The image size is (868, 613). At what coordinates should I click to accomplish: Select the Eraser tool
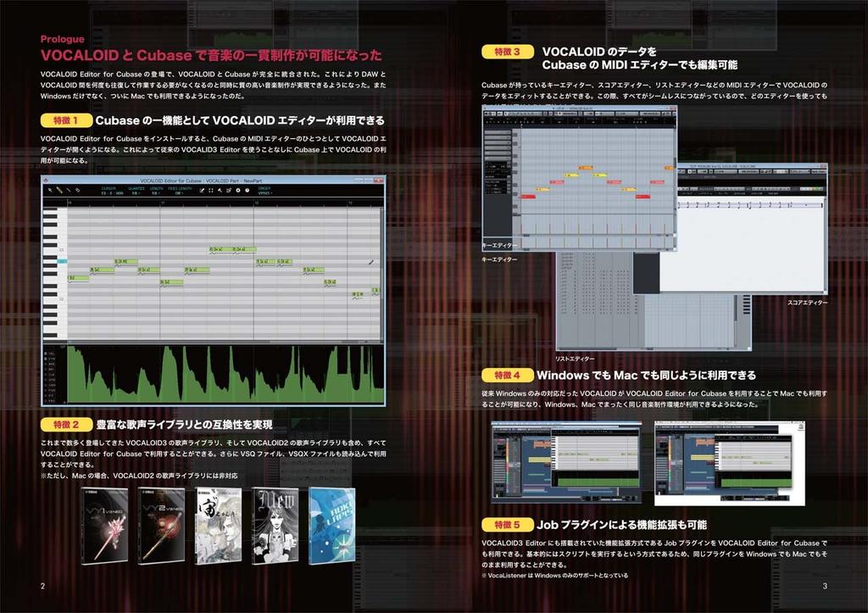click(76, 190)
